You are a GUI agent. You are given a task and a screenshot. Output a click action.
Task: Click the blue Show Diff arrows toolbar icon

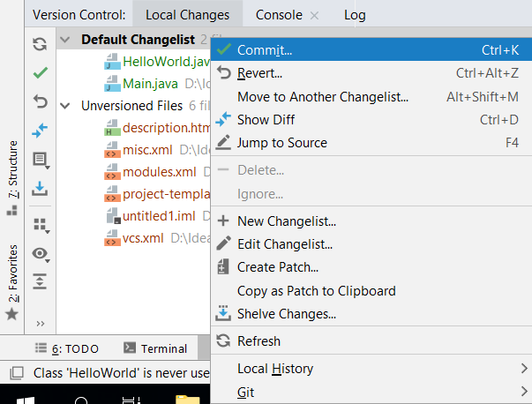40,130
